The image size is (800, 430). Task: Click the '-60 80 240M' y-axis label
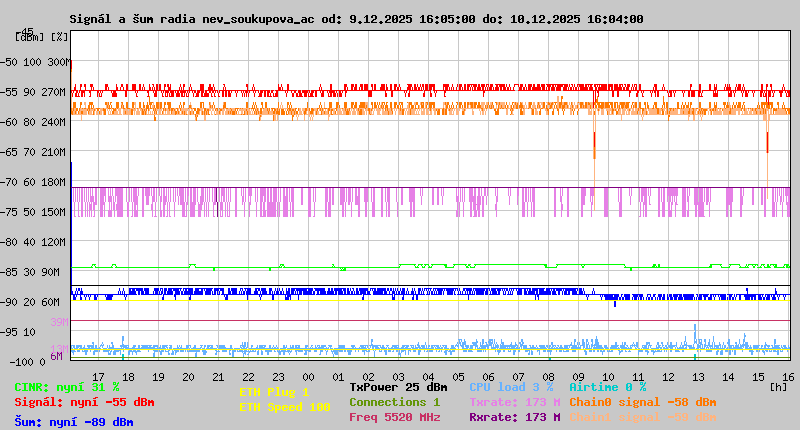(x=33, y=122)
